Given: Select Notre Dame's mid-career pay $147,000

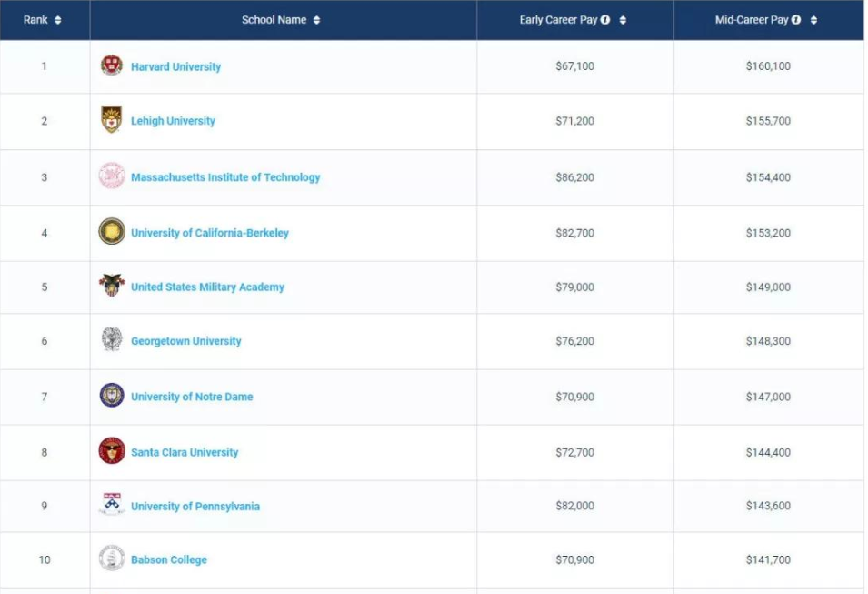Looking at the screenshot, I should click(768, 397).
